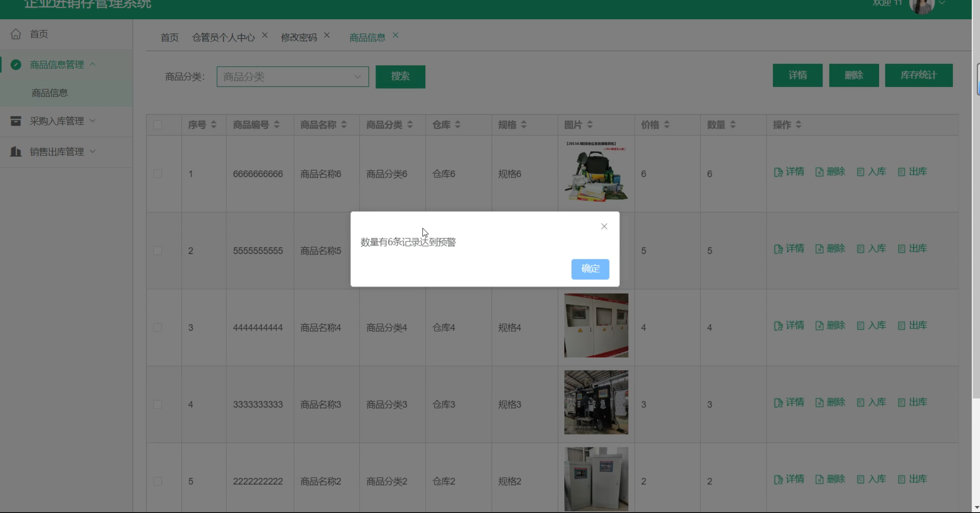Click row 5 stock-out (出库) icon
Screen dimensions: 980x513
[x=902, y=479]
